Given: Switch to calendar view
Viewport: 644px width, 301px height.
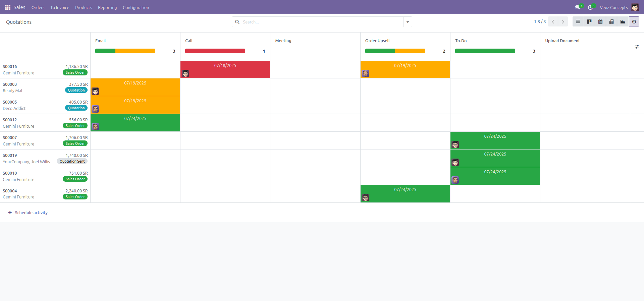Looking at the screenshot, I should pyautogui.click(x=600, y=22).
